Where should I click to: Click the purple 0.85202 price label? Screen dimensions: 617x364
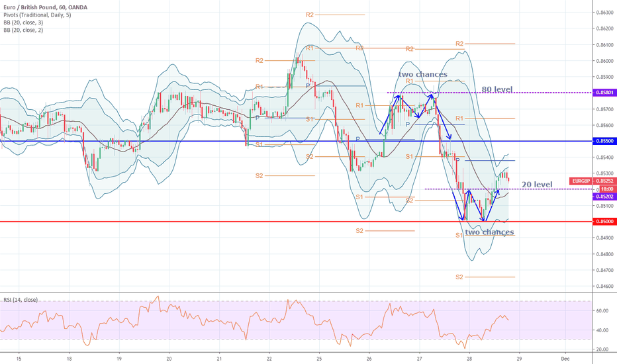[602, 197]
